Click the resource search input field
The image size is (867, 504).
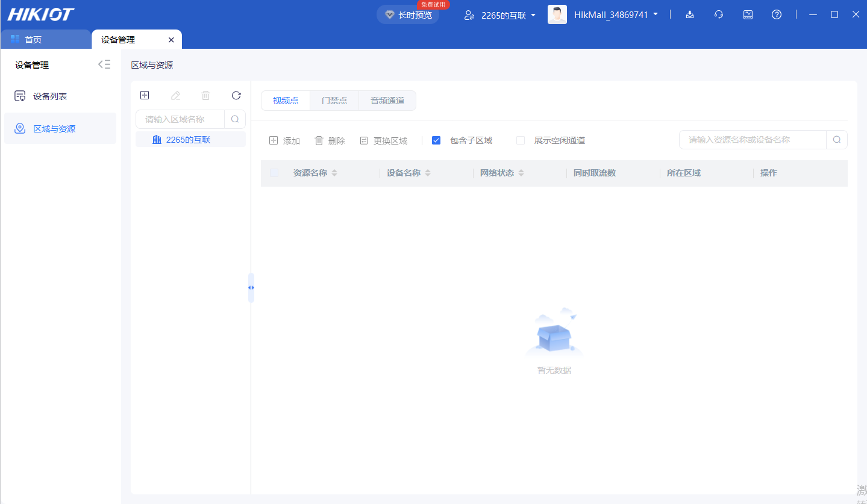coord(753,139)
